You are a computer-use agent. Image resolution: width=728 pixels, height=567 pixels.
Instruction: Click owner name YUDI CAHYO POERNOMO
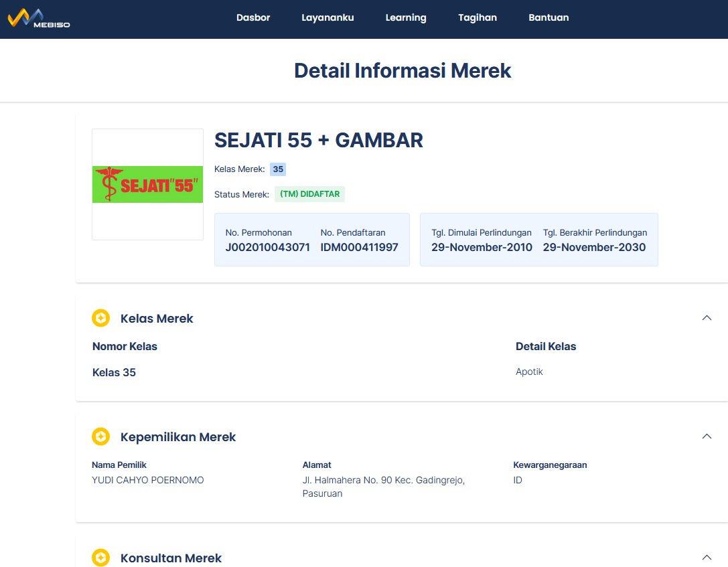147,480
